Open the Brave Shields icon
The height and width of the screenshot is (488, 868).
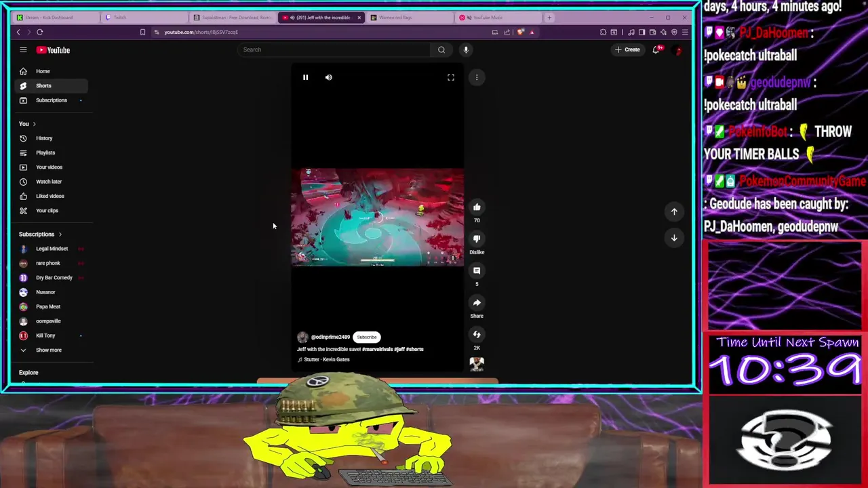[521, 32]
